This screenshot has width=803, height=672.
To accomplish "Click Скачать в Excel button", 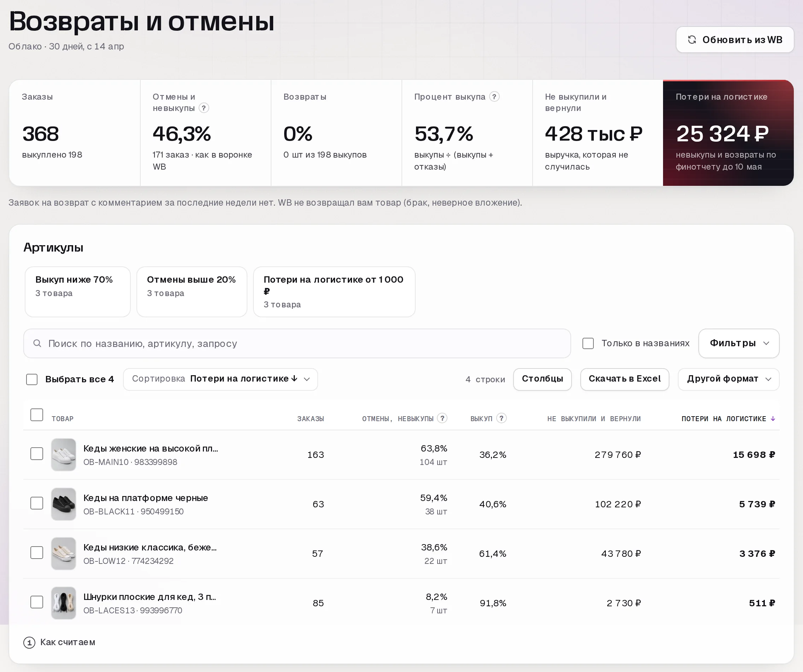I will click(x=625, y=379).
